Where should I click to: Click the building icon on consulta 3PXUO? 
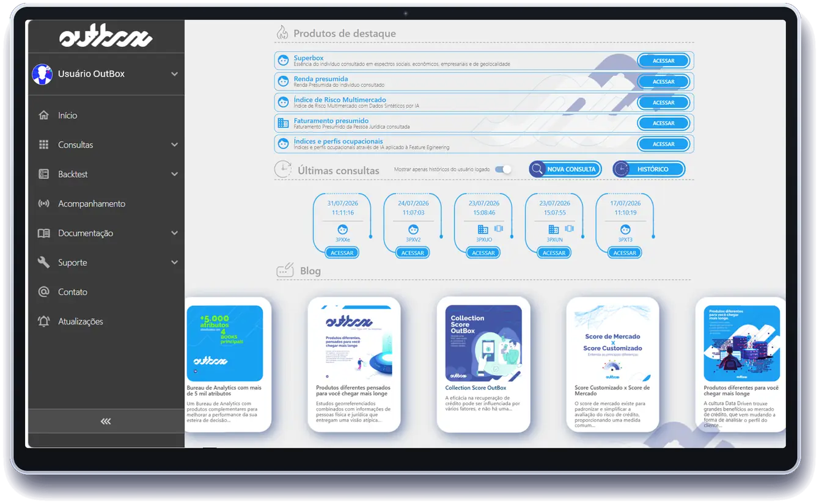click(x=483, y=229)
